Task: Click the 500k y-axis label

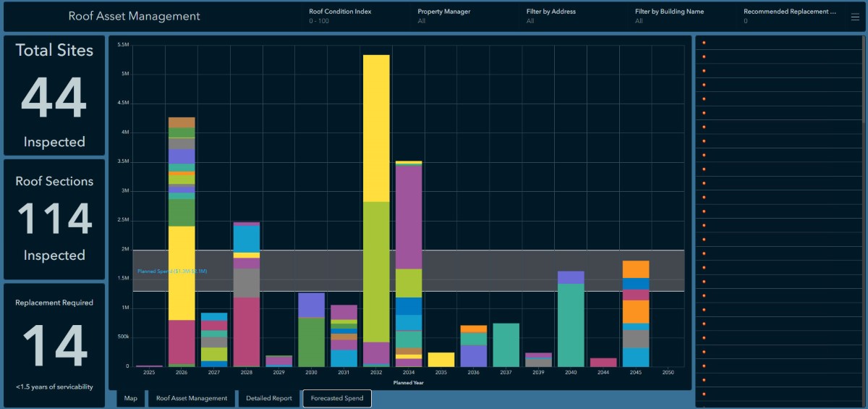Action: 123,337
